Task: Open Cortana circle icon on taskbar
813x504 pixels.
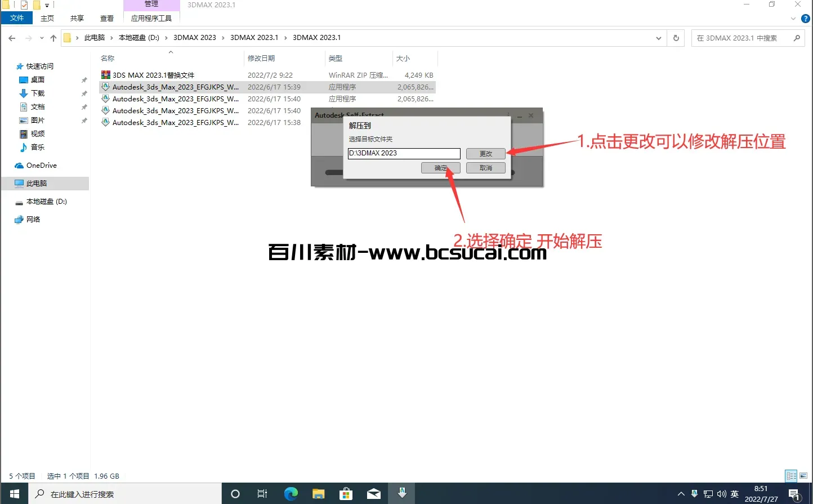Action: [x=235, y=494]
